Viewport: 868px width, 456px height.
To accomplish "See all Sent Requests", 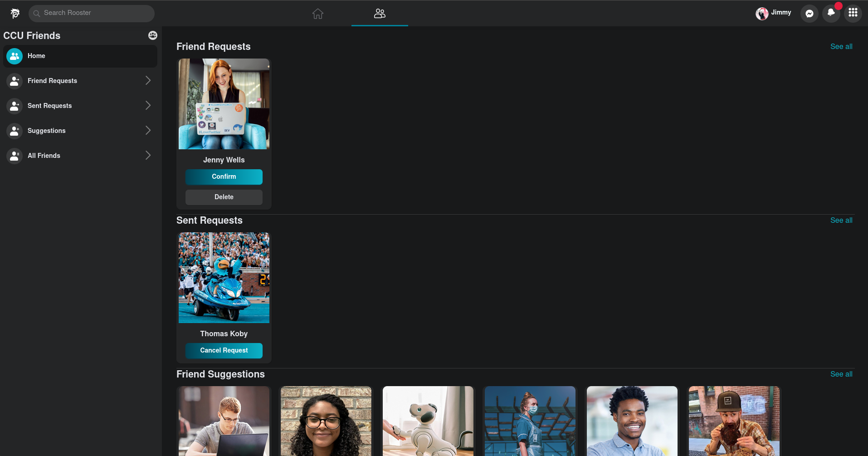I will tap(841, 221).
